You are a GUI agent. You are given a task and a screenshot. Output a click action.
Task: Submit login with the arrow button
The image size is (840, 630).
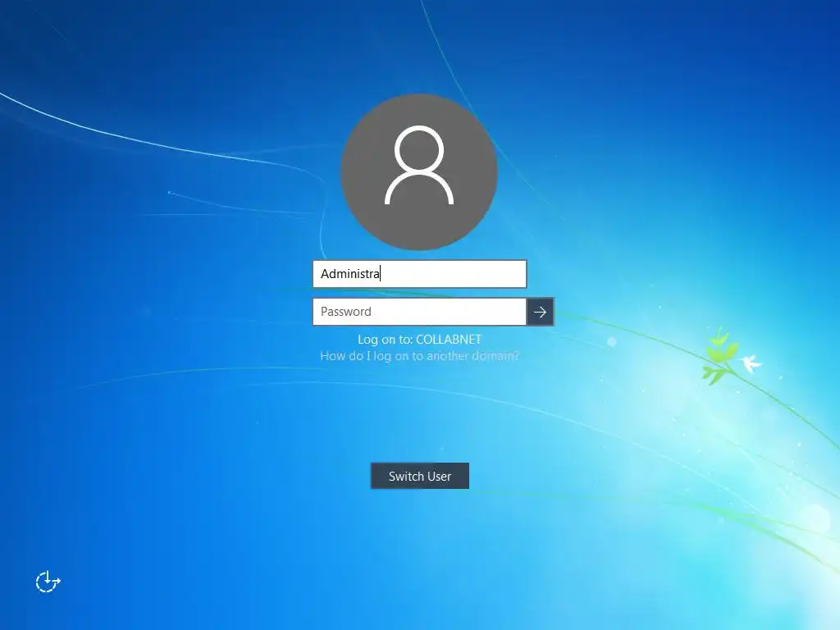pyautogui.click(x=540, y=312)
